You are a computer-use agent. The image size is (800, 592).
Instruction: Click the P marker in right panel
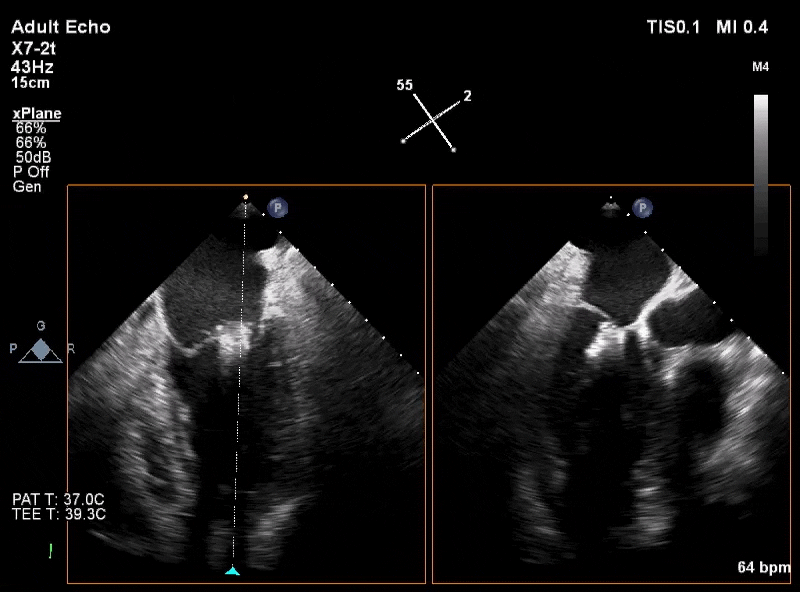(x=642, y=208)
